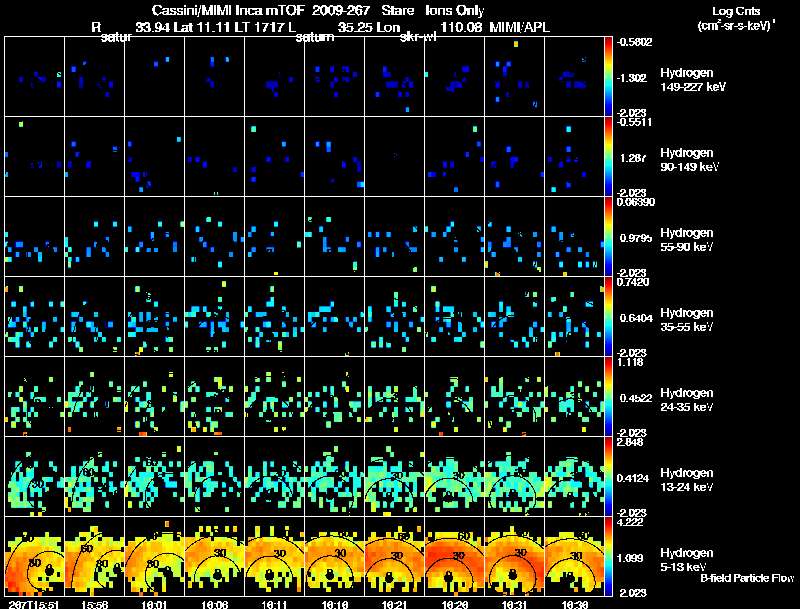800x609 pixels.
Task: Click the '0.4522' colorbar value
Action: point(636,398)
